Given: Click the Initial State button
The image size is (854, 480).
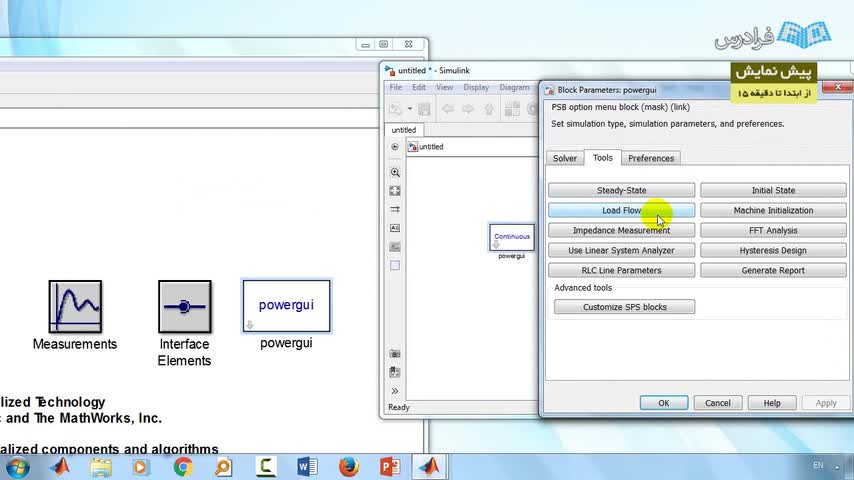Looking at the screenshot, I should point(773,190).
